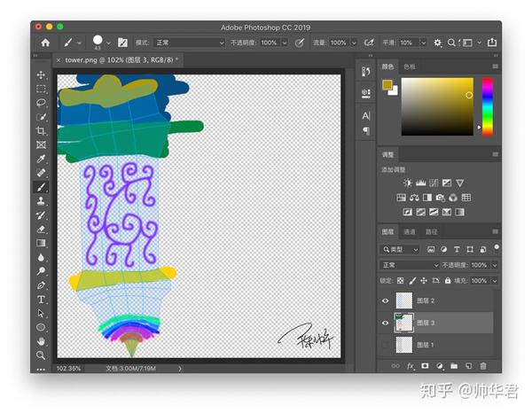Switch to the 路径 paths tab
This screenshot has height=413, width=532.
[x=432, y=232]
